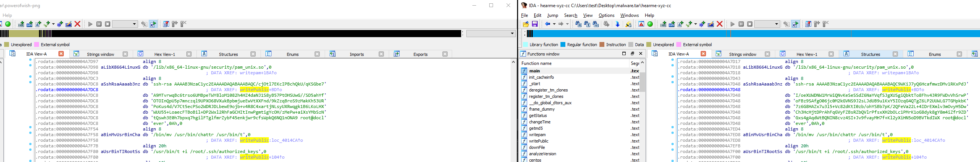Click the Stop process button in hearme-xyz-cc
Image resolution: width=980 pixels, height=162 pixels.
tap(750, 24)
